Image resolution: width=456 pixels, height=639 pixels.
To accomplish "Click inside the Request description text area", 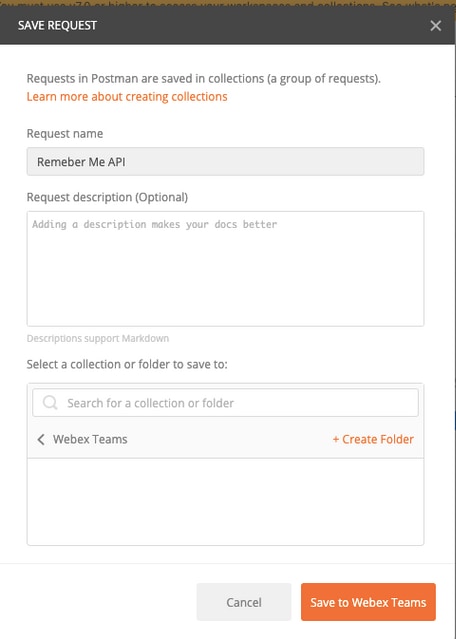I will coord(225,269).
